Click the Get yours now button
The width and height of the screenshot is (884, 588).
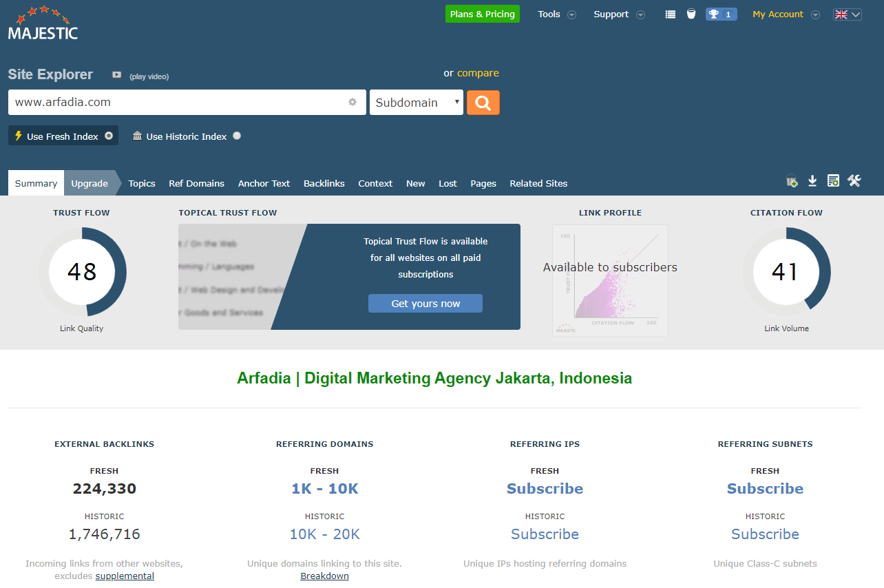(x=425, y=304)
